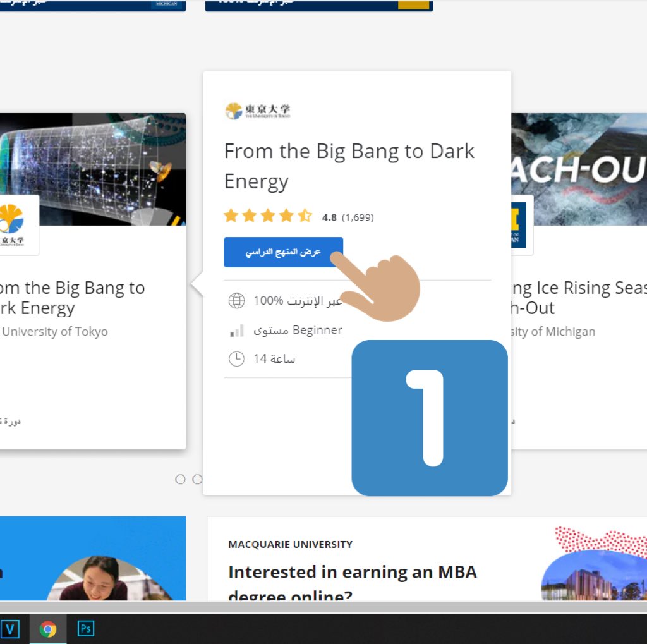Viewport: 647px width, 644px height.
Task: Click the University of Tokyo logo in popup
Action: 258,111
